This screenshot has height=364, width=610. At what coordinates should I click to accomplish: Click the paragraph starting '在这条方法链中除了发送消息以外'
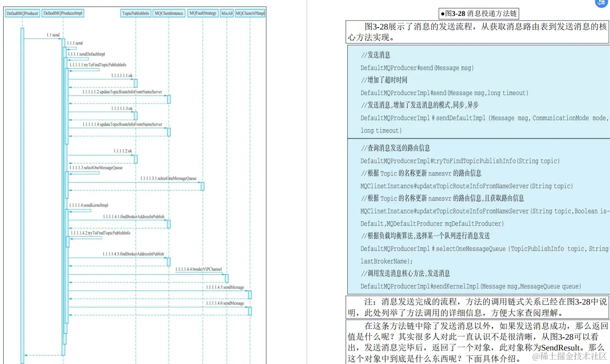tap(478, 342)
